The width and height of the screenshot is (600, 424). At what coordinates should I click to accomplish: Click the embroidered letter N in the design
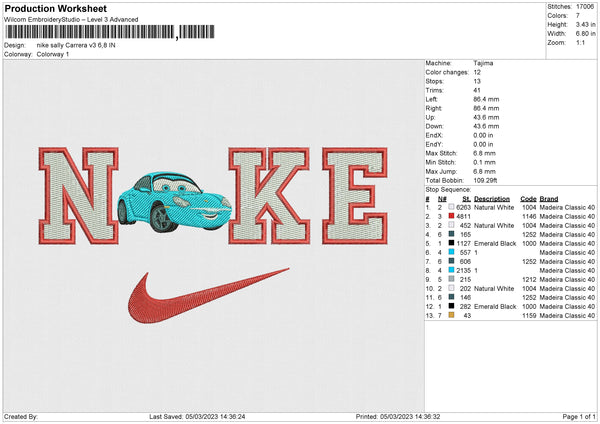tap(78, 196)
